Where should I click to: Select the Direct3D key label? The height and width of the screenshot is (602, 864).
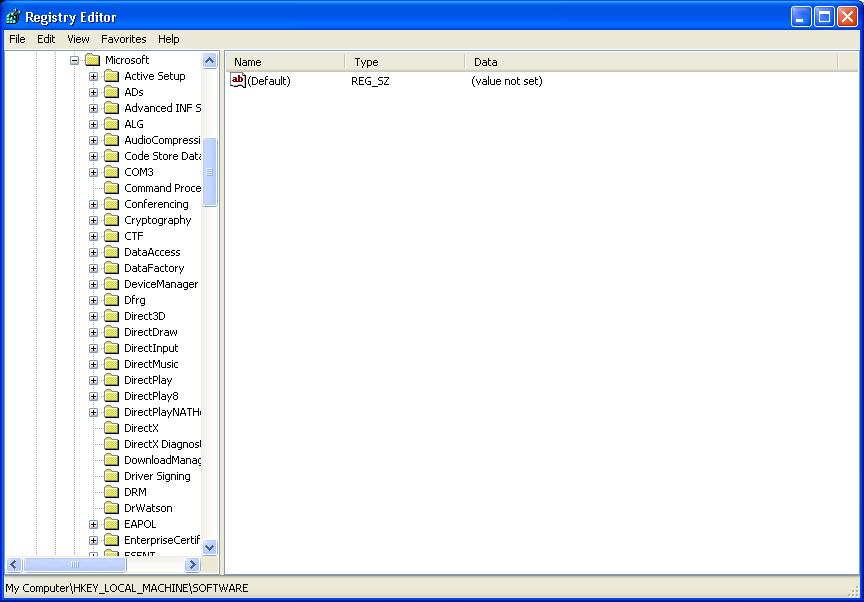tap(144, 316)
